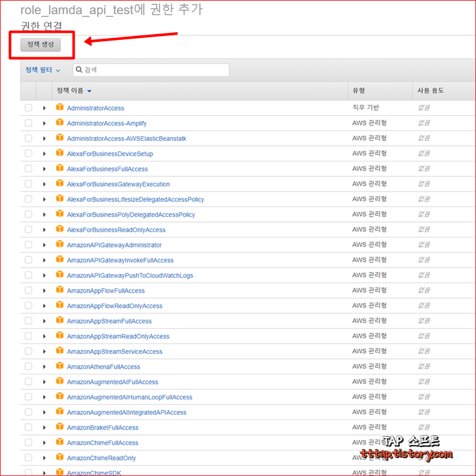Click the search magnifier icon
Screen dimensions: 476x476
(x=79, y=69)
